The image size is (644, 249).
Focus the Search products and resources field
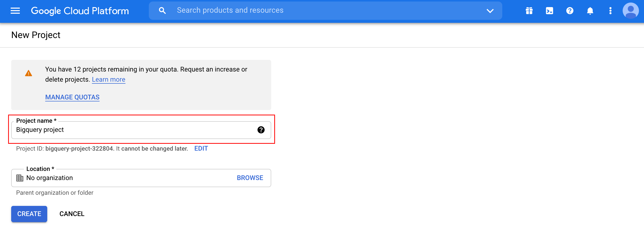326,11
